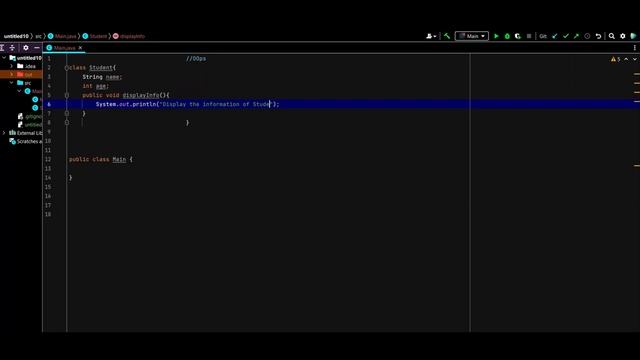This screenshot has width=640, height=360.
Task: Click the Main class name on line 12
Action: click(119, 159)
